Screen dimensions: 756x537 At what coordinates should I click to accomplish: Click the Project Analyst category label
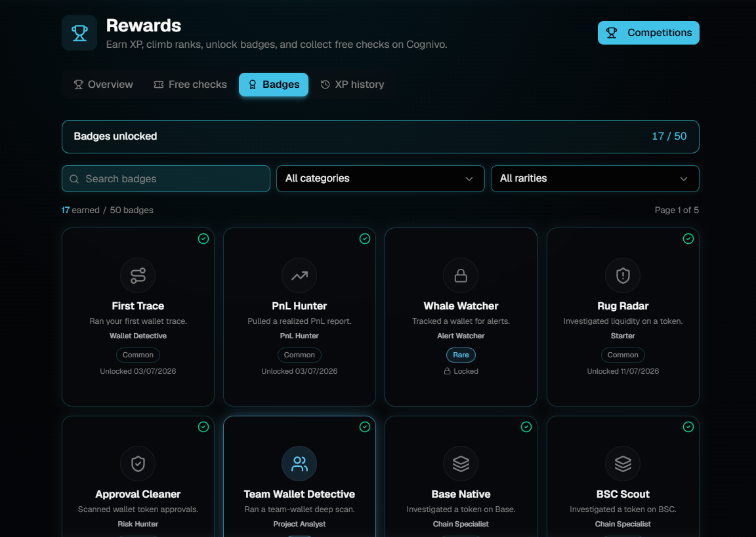click(x=299, y=524)
